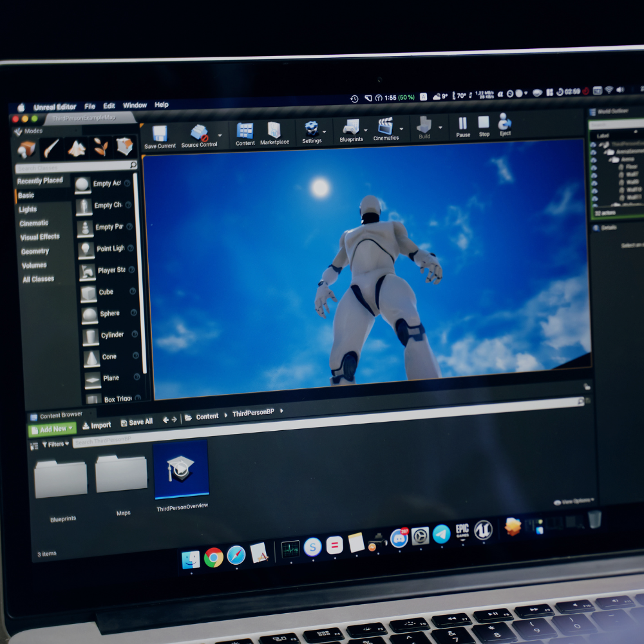Click the Import button
Viewport: 644px width, 644px height.
(x=97, y=426)
